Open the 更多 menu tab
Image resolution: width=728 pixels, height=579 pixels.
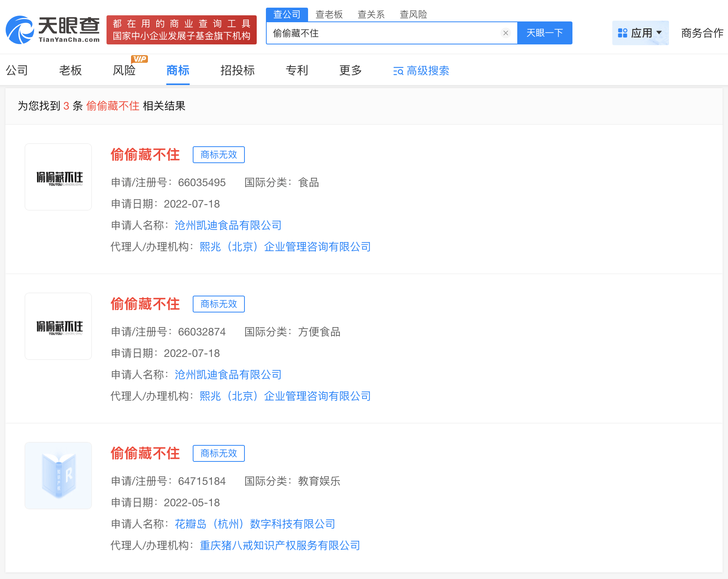pos(351,70)
